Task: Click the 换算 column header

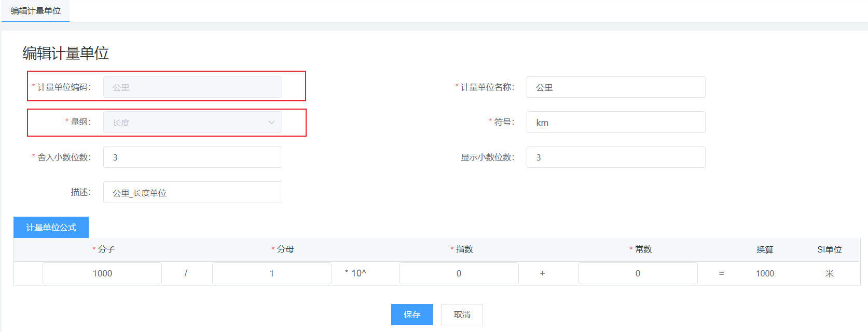Action: (765, 249)
